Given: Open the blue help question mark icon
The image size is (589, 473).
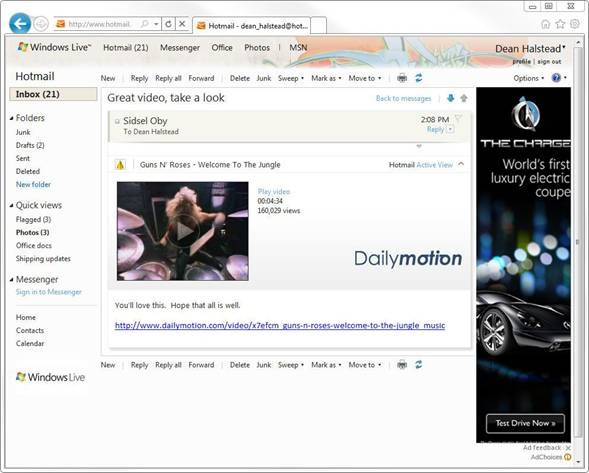Looking at the screenshot, I should [x=556, y=78].
